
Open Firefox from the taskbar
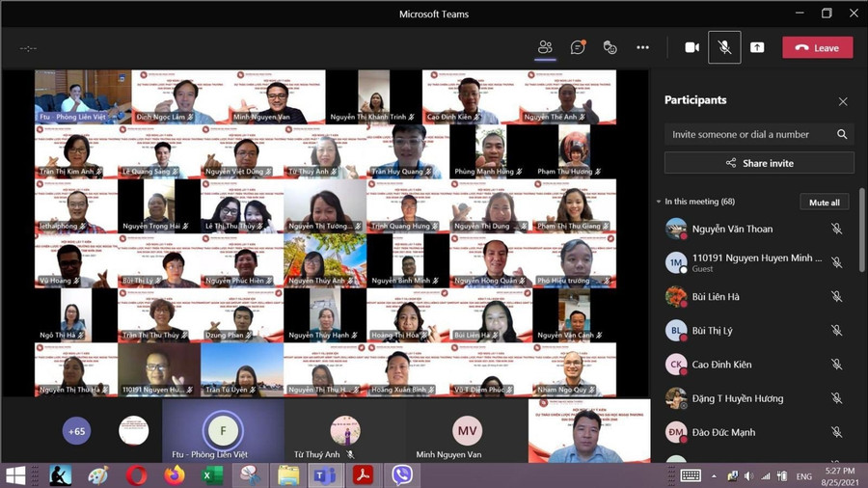175,475
